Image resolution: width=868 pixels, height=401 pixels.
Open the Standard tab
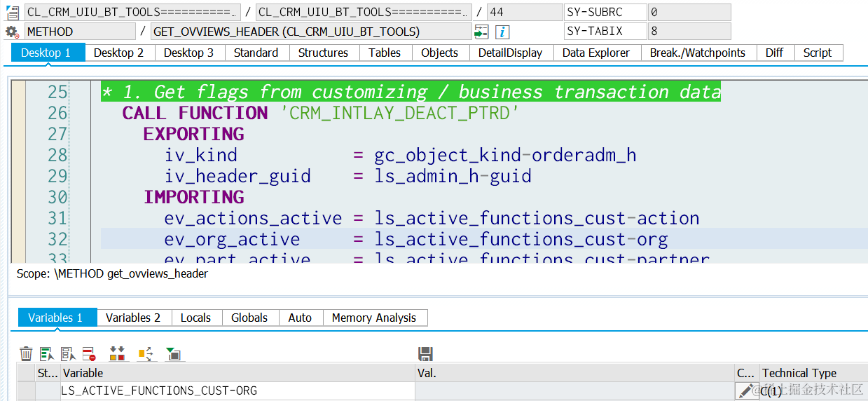256,53
